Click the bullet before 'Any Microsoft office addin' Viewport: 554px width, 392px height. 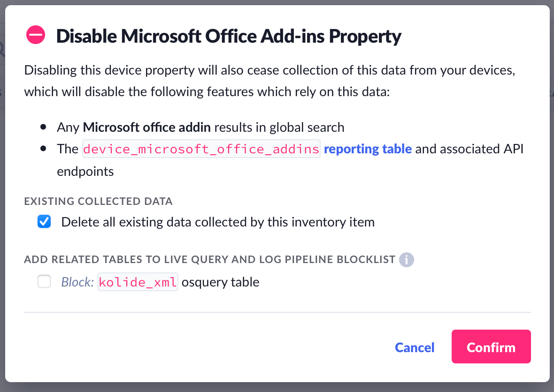click(44, 127)
